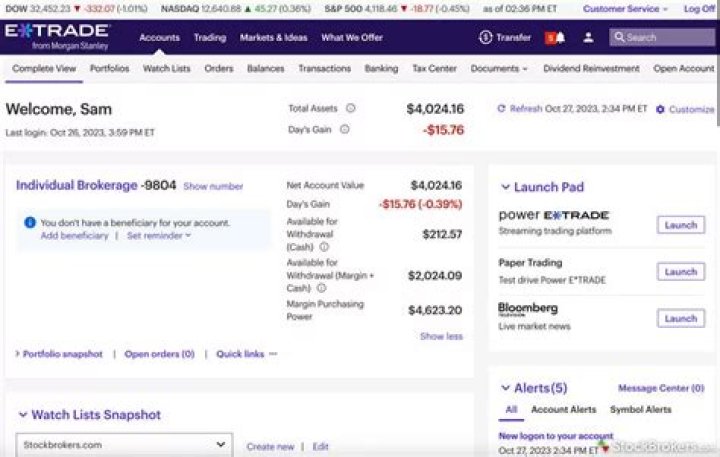Select the Symbol Alerts tab
The width and height of the screenshot is (720, 457).
641,409
